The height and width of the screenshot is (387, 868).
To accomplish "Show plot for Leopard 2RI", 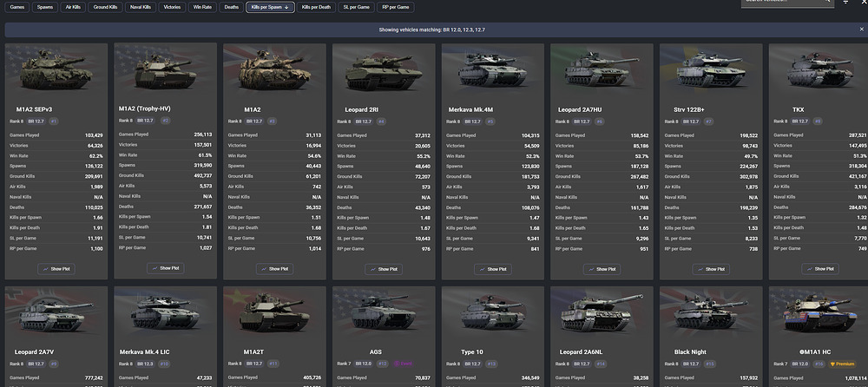I will (x=384, y=269).
